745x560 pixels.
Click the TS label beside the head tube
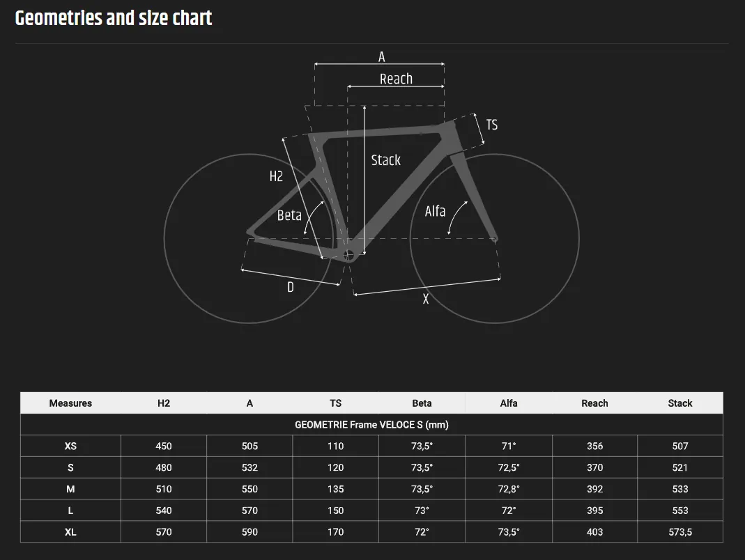click(x=492, y=125)
